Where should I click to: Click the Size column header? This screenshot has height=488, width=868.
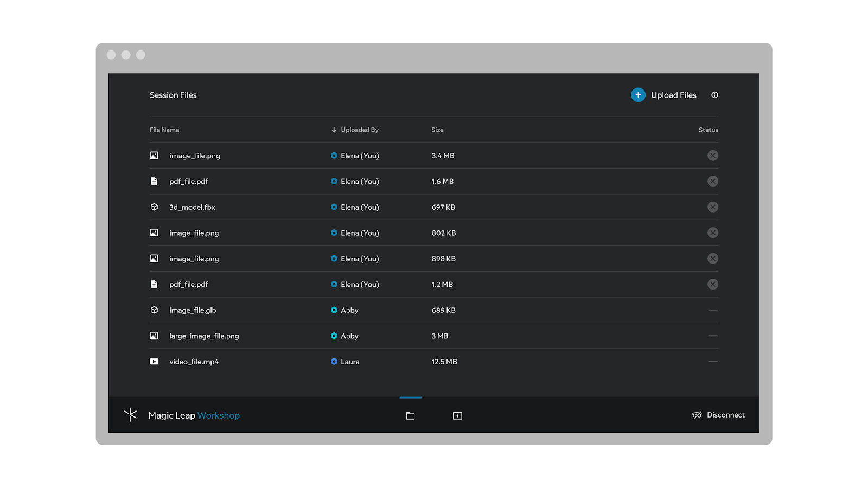click(437, 130)
